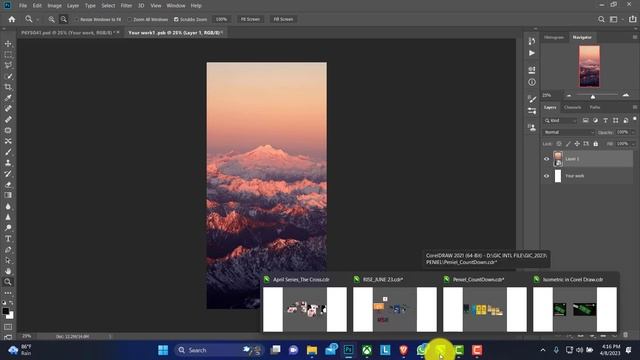Toggle Quick Mask mode
This screenshot has width=640, height=360.
(x=8, y=327)
